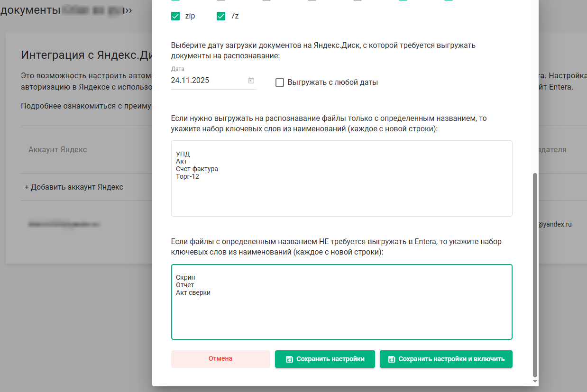Focus the exclude-keywords textarea containing Скрин

tap(342, 302)
